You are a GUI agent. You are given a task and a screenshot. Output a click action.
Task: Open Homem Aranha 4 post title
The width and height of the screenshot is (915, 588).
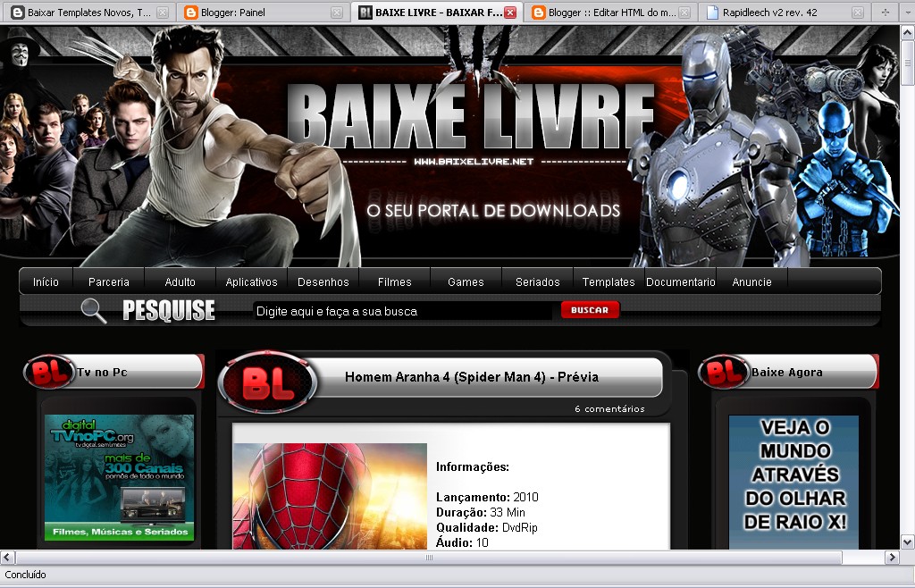pos(472,377)
